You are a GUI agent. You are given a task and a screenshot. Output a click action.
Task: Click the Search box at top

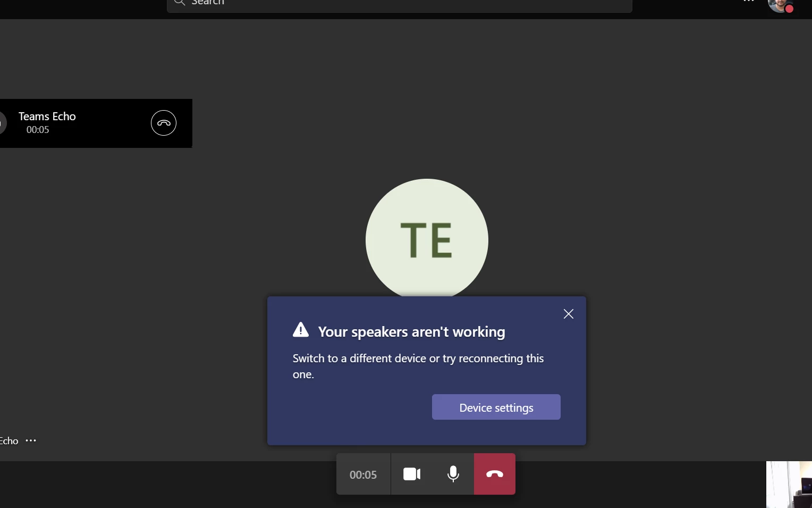point(400,3)
